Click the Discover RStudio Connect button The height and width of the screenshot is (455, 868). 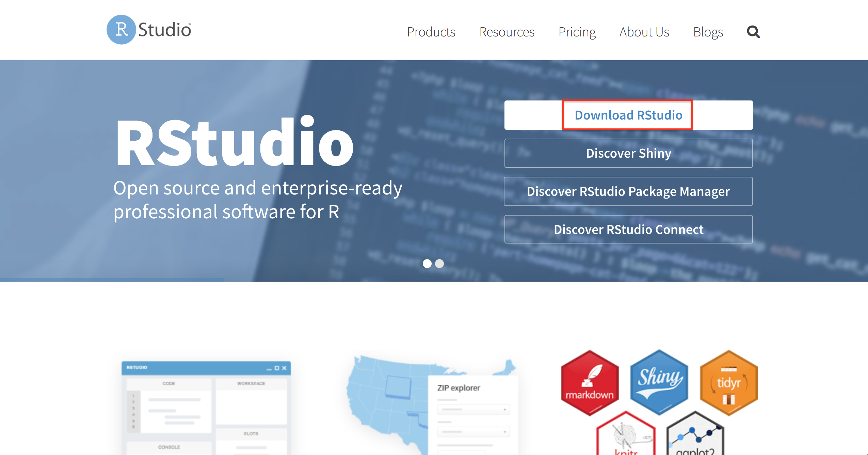pyautogui.click(x=628, y=229)
